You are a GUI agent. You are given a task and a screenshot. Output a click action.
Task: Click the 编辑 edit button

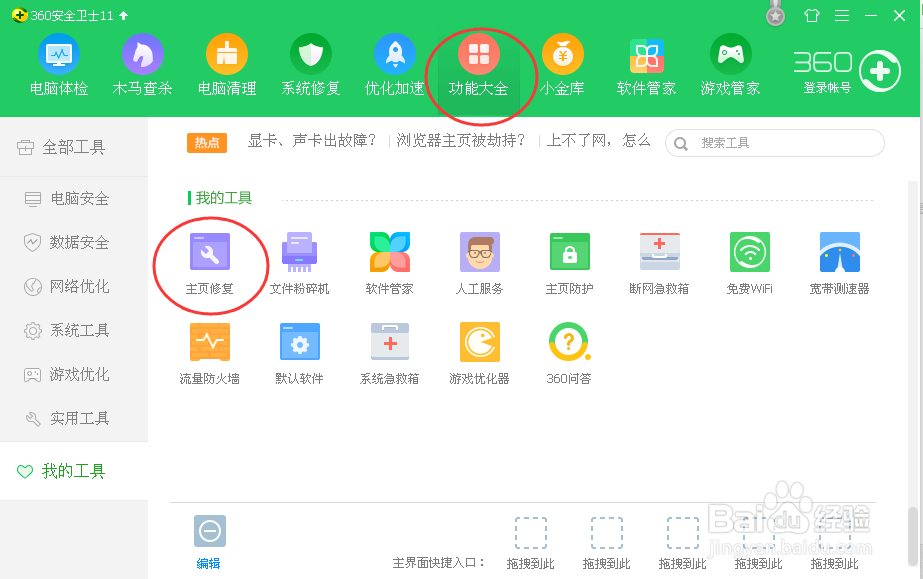click(x=209, y=542)
